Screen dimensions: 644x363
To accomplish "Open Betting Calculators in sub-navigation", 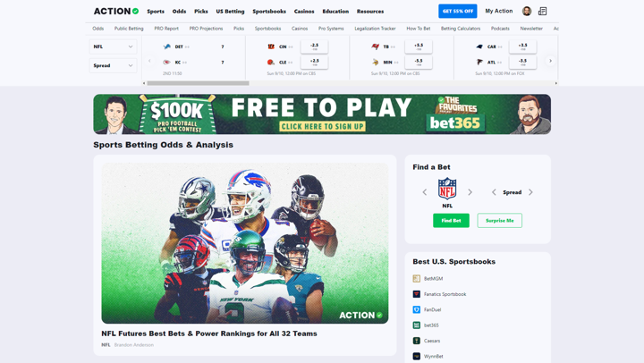I will point(461,29).
